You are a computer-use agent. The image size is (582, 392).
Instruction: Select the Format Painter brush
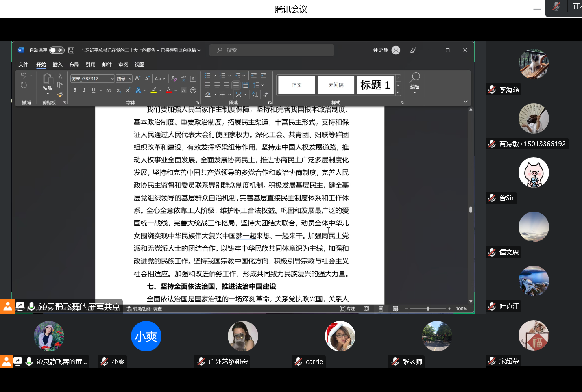pos(60,95)
